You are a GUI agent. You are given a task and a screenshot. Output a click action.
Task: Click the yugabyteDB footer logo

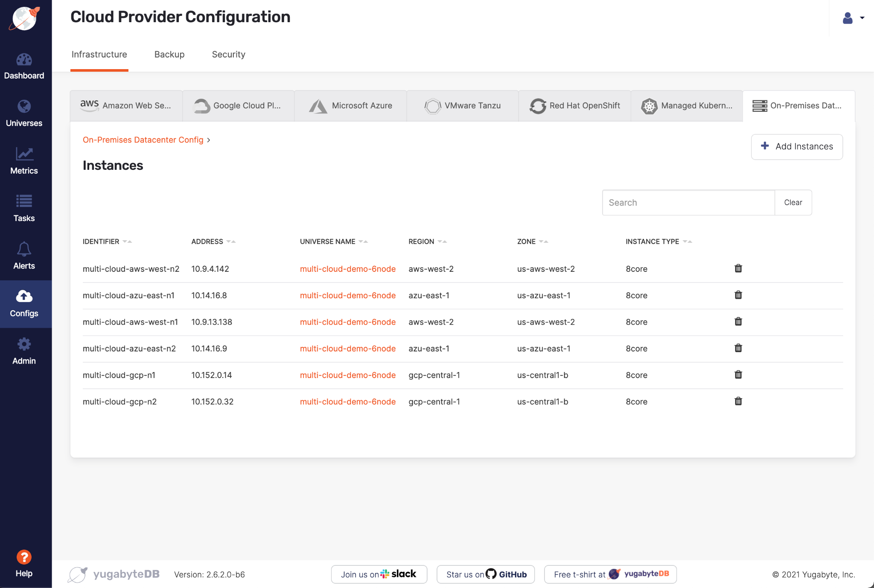(114, 574)
